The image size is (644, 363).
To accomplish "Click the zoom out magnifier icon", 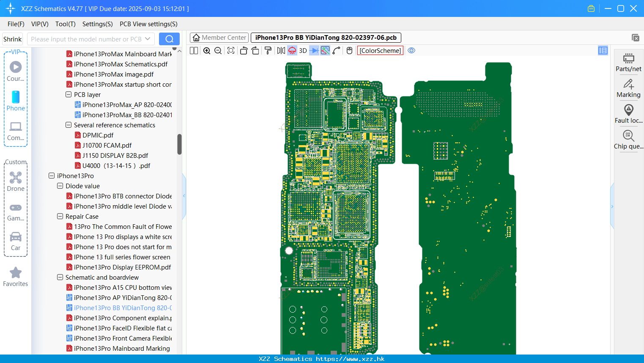I will (x=218, y=51).
